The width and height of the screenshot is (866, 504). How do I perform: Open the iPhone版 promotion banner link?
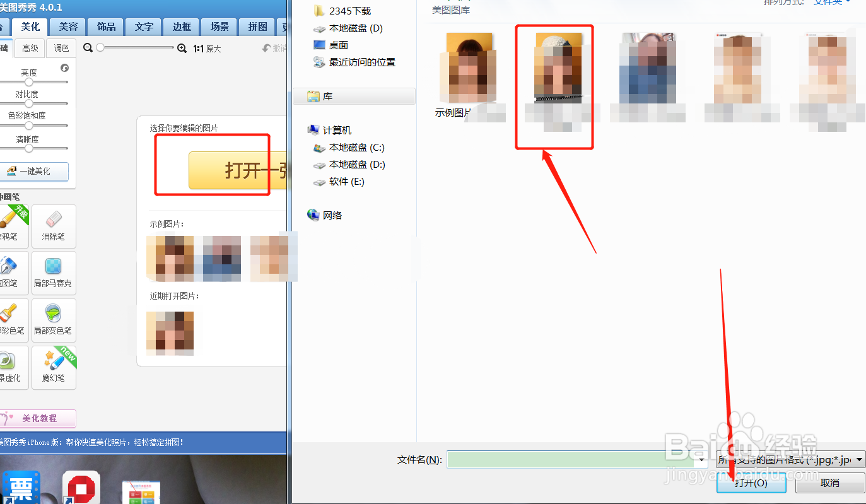tap(91, 443)
